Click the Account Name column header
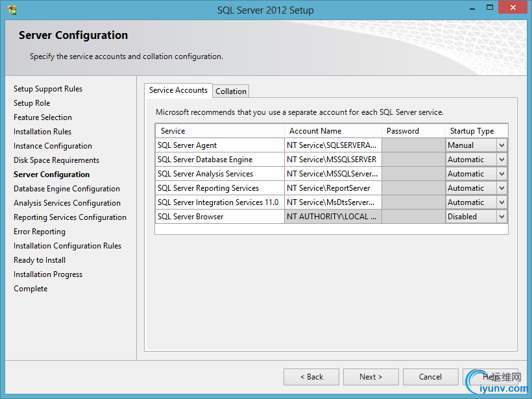532x399 pixels. point(333,131)
